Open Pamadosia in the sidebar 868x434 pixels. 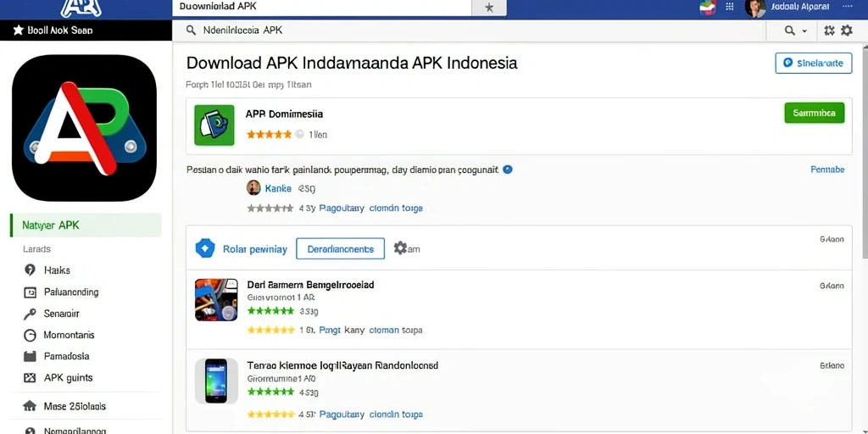(x=66, y=356)
